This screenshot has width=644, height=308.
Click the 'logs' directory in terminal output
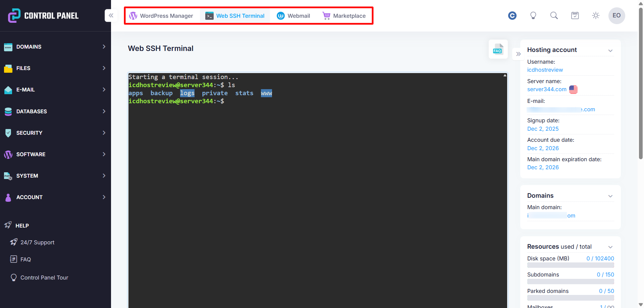[x=187, y=93]
